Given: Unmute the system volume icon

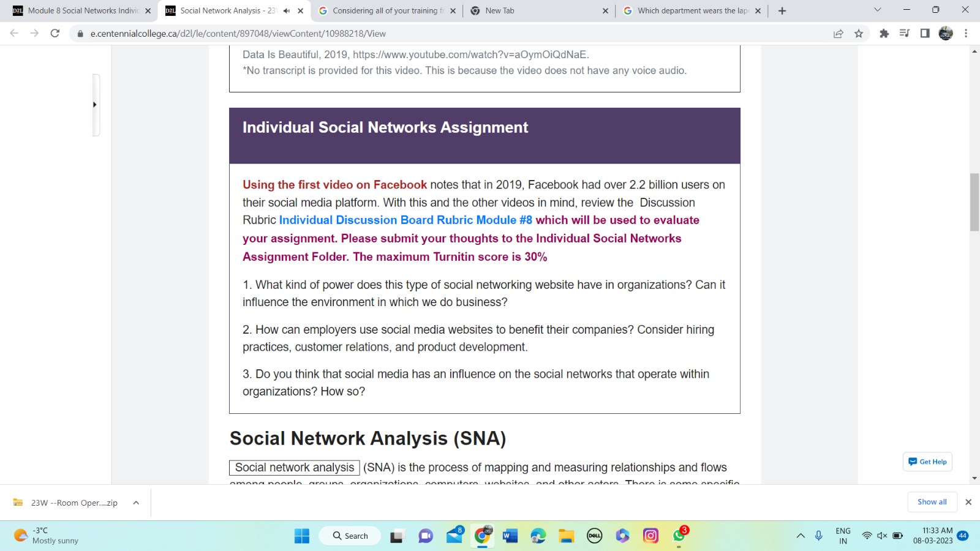Looking at the screenshot, I should (881, 536).
